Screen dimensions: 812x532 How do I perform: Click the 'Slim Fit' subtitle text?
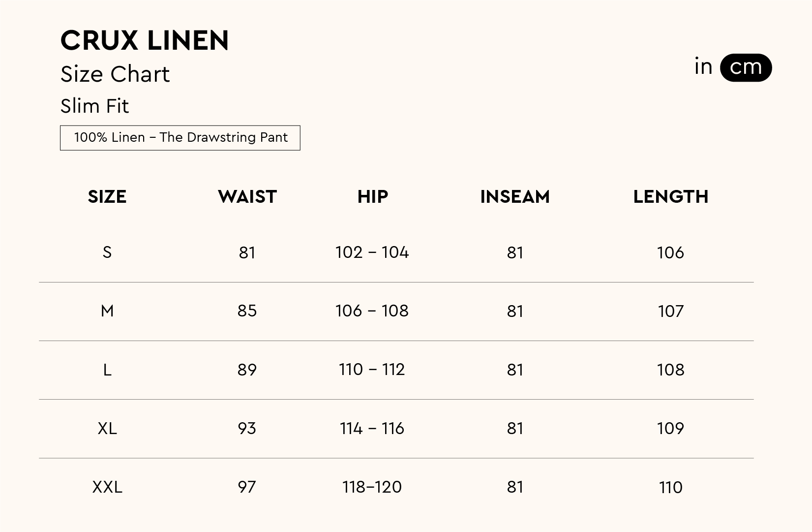point(94,106)
